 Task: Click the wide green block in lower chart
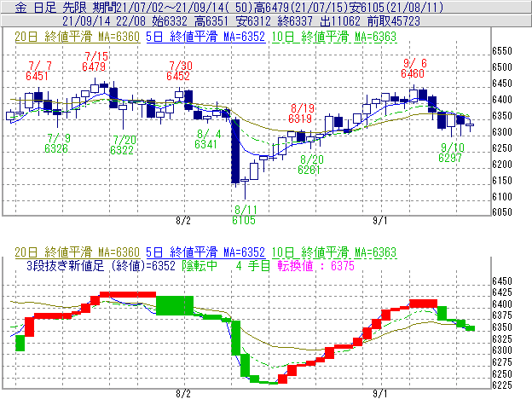[x=175, y=305]
